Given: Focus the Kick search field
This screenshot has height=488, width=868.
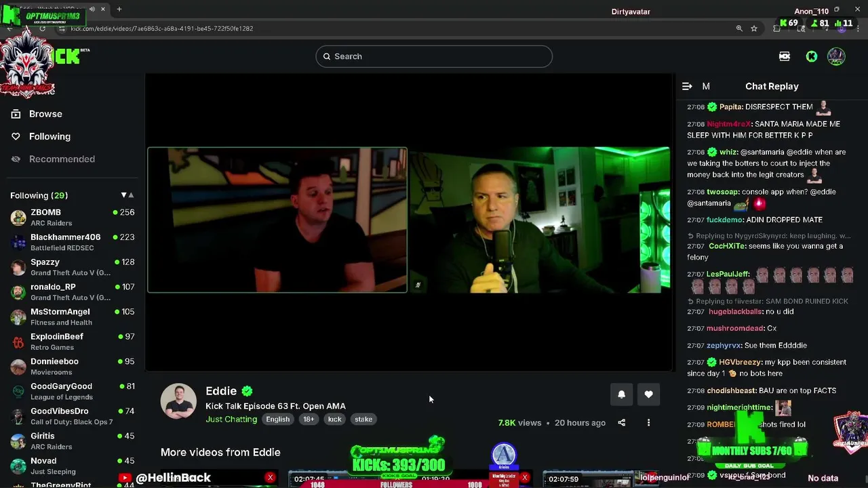Looking at the screenshot, I should tap(434, 56).
